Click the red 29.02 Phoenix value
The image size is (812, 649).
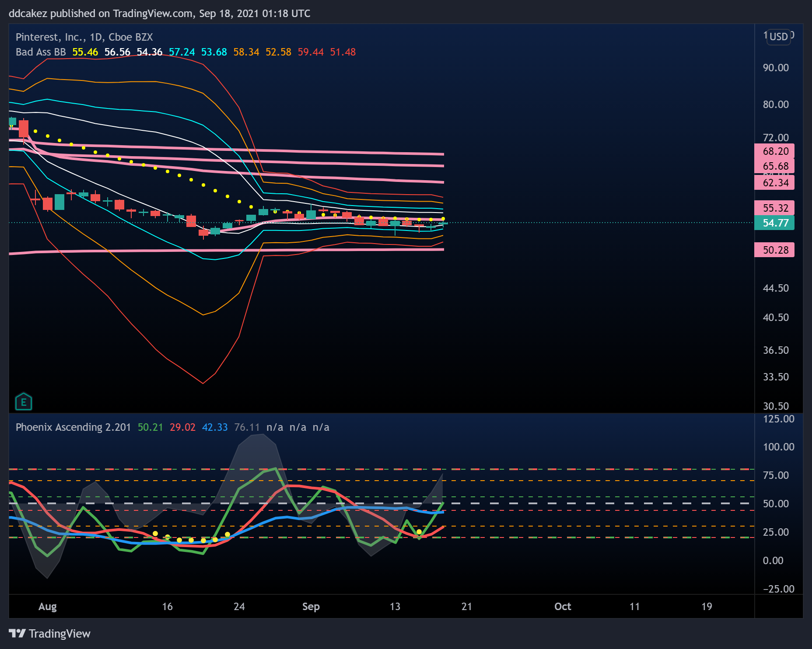[x=183, y=427]
